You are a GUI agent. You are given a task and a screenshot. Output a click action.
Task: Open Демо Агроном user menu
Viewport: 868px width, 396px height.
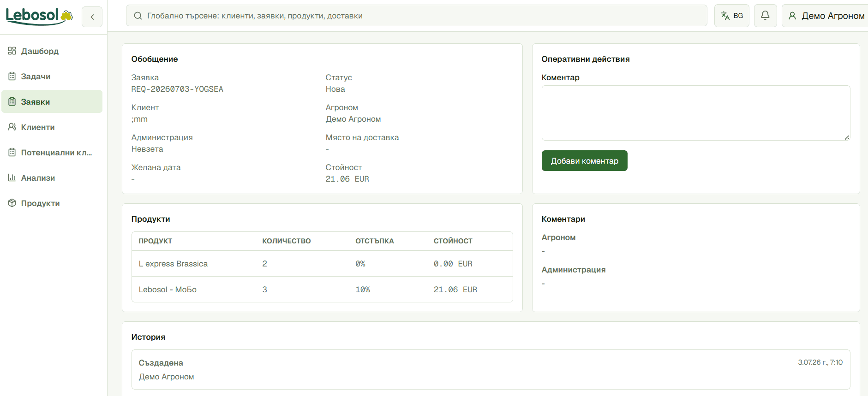tap(826, 16)
